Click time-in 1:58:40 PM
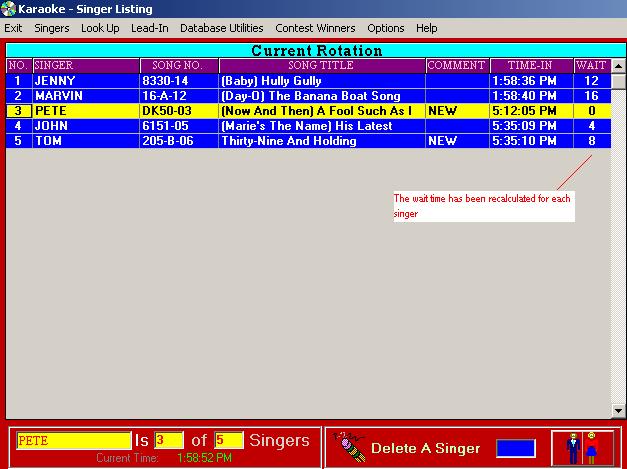The height and width of the screenshot is (469, 627). pyautogui.click(x=524, y=96)
